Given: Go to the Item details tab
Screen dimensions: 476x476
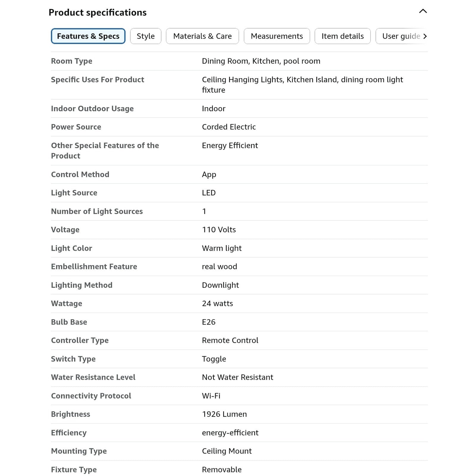Looking at the screenshot, I should 342,36.
